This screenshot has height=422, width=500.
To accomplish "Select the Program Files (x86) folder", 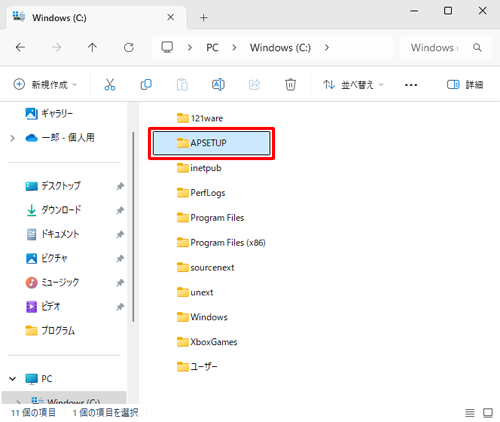I will (221, 243).
